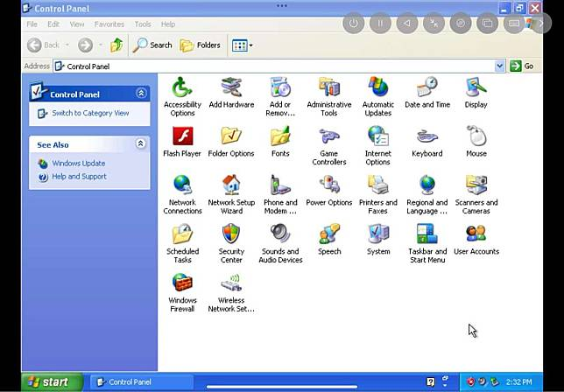Open the Edit menu
The image size is (564, 392).
pyautogui.click(x=53, y=24)
